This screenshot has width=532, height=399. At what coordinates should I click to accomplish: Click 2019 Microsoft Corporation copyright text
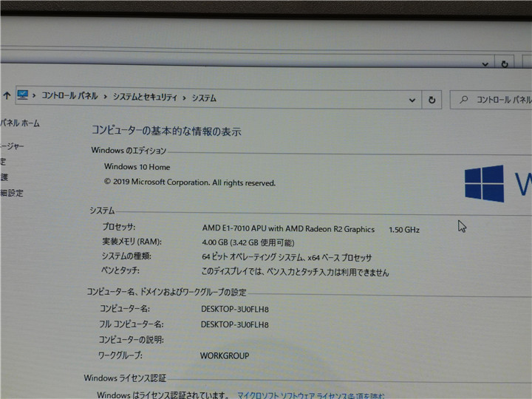coord(190,183)
